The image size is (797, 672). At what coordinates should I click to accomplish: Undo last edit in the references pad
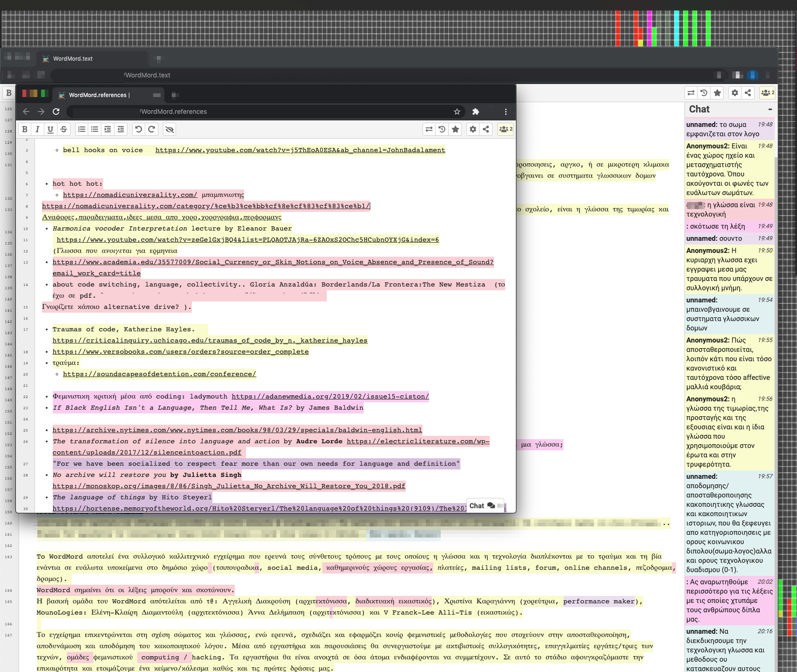click(x=139, y=129)
